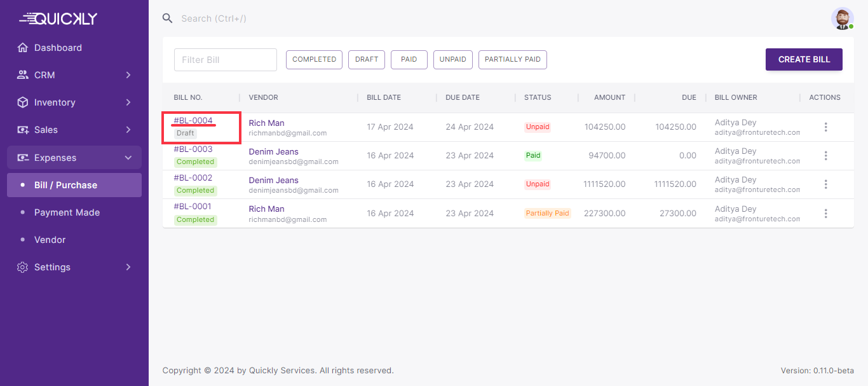The height and width of the screenshot is (386, 868).
Task: Click the search magnifier icon
Action: click(168, 18)
